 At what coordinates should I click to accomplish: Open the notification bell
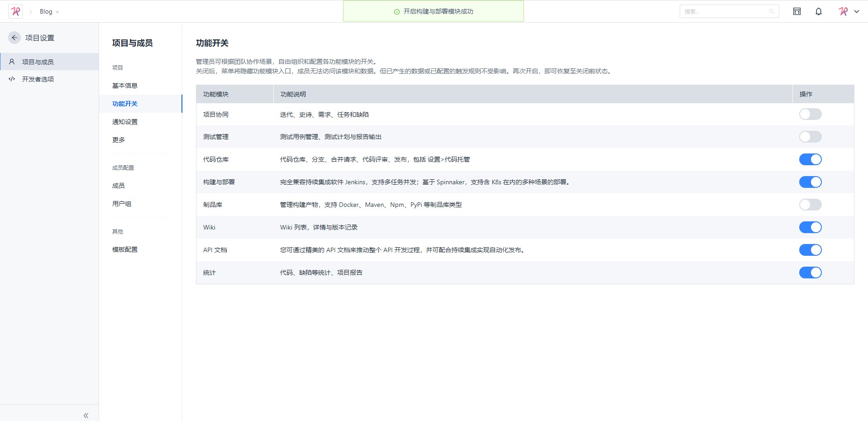click(818, 11)
